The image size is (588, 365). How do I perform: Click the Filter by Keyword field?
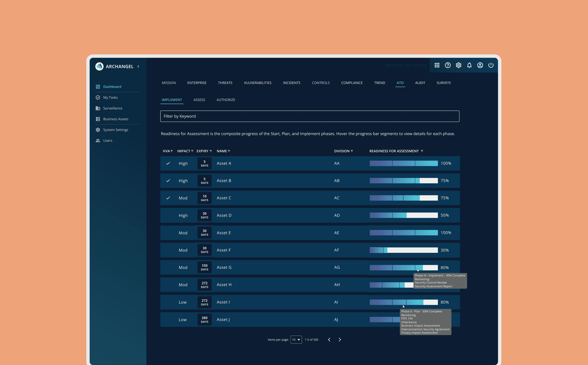310,116
